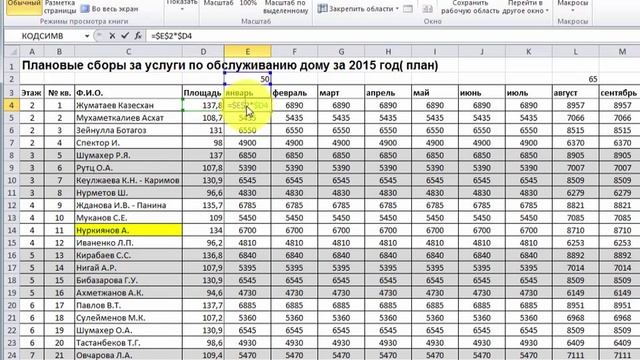Select the Обычный view mode

click(x=24, y=7)
